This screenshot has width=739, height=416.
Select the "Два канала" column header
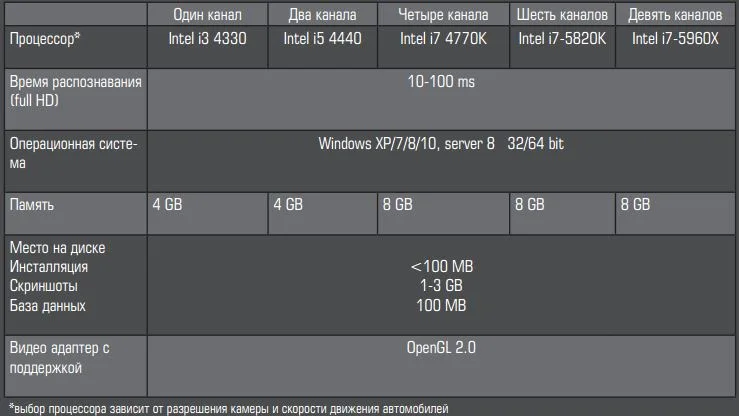tap(322, 15)
